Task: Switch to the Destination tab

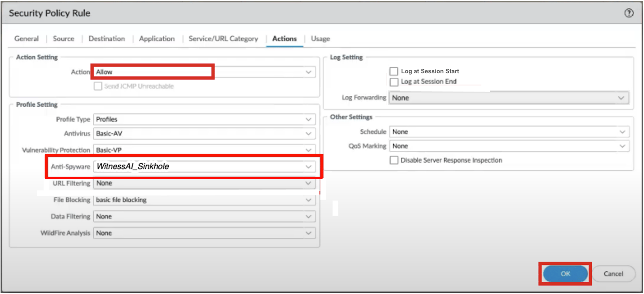Action: pos(107,39)
